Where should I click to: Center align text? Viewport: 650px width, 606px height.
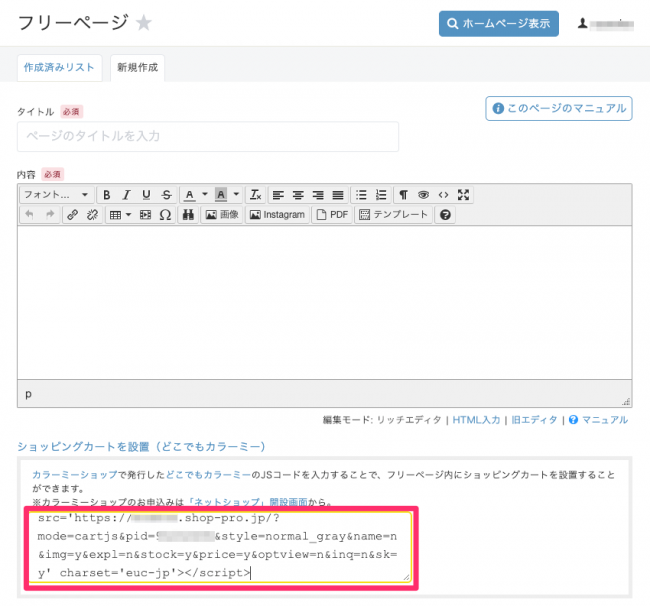tap(298, 195)
